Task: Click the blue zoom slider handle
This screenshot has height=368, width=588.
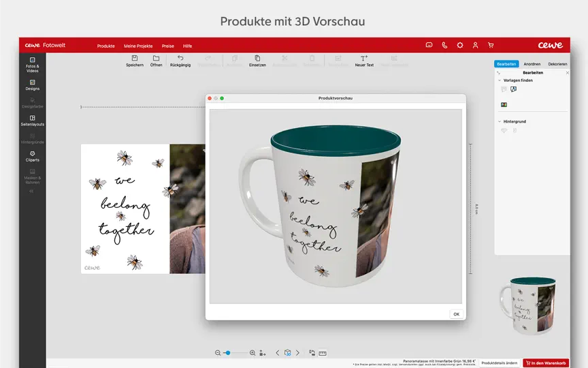Action: point(227,353)
